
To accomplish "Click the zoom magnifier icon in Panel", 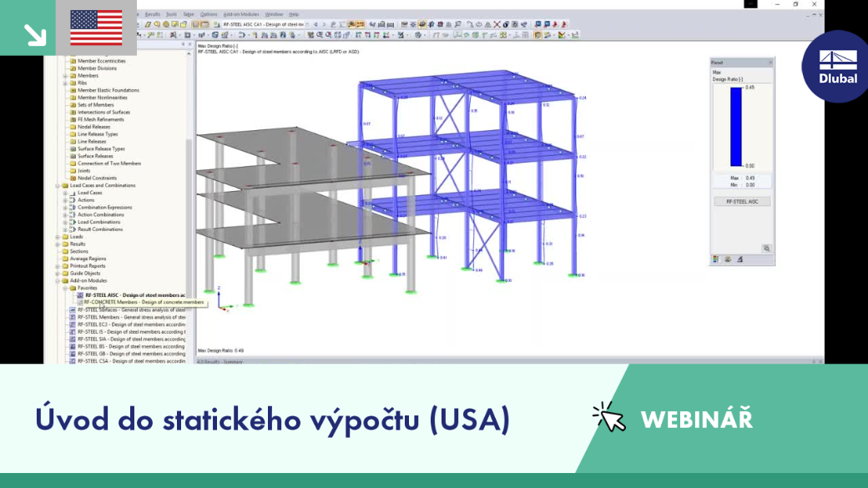I will point(767,249).
